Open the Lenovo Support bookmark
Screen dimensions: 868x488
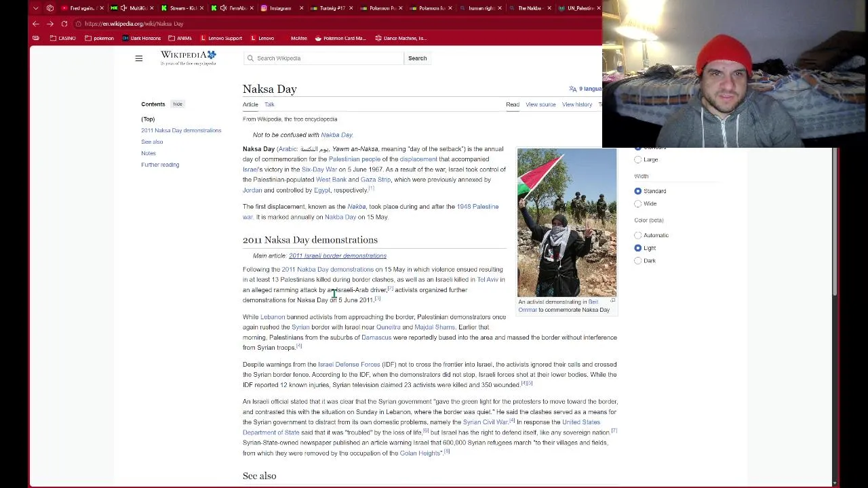(221, 38)
